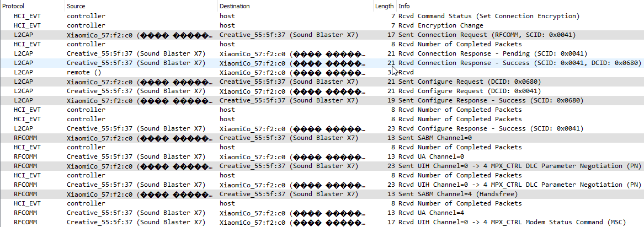Select the Rcvd DLC Parameter Negotiation row
The height and width of the screenshot is (227, 644).
coord(322,185)
